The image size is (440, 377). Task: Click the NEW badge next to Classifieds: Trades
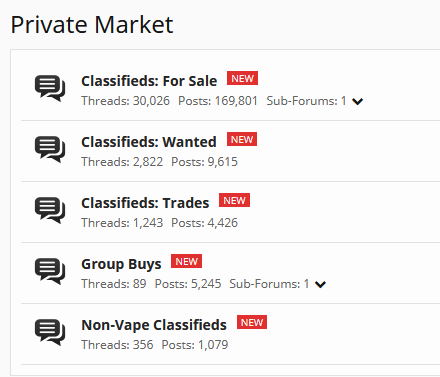tap(234, 200)
